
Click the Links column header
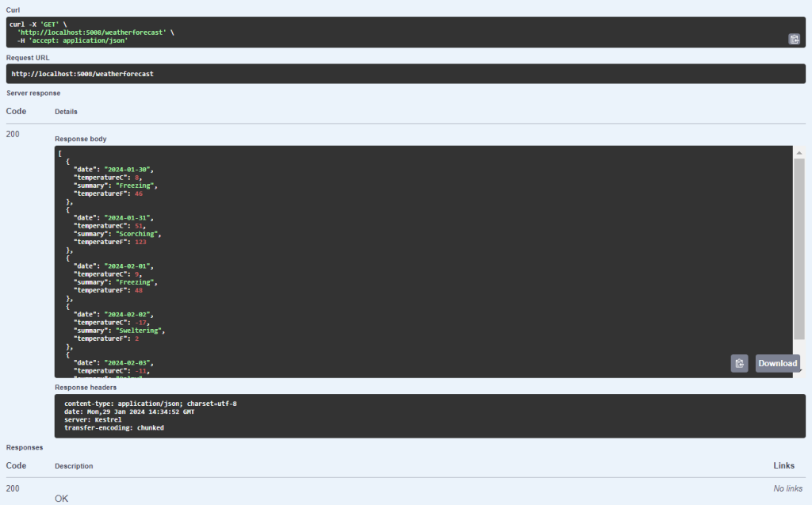coord(783,465)
